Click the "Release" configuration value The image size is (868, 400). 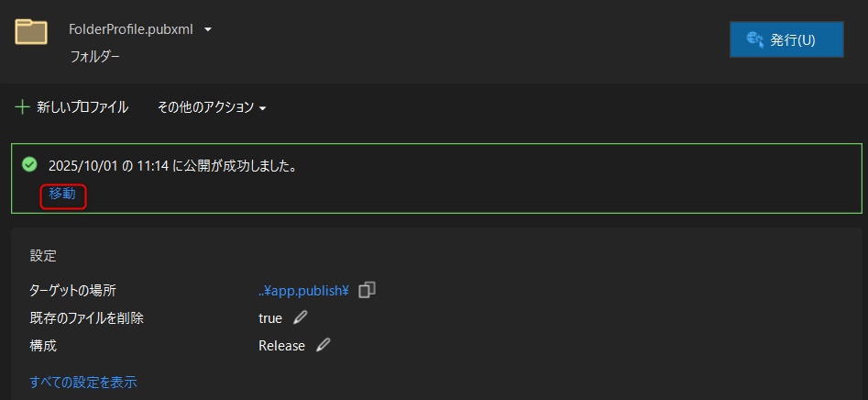tap(281, 346)
